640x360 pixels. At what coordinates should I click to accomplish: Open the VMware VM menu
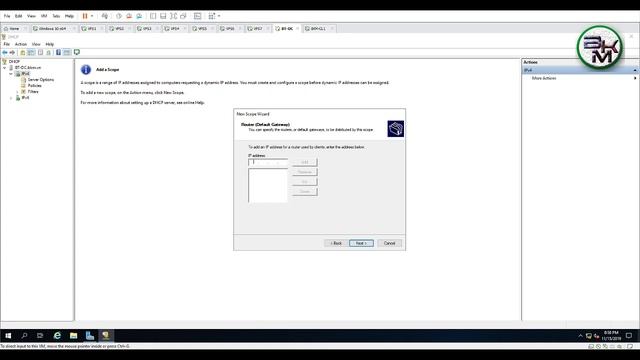click(x=44, y=16)
